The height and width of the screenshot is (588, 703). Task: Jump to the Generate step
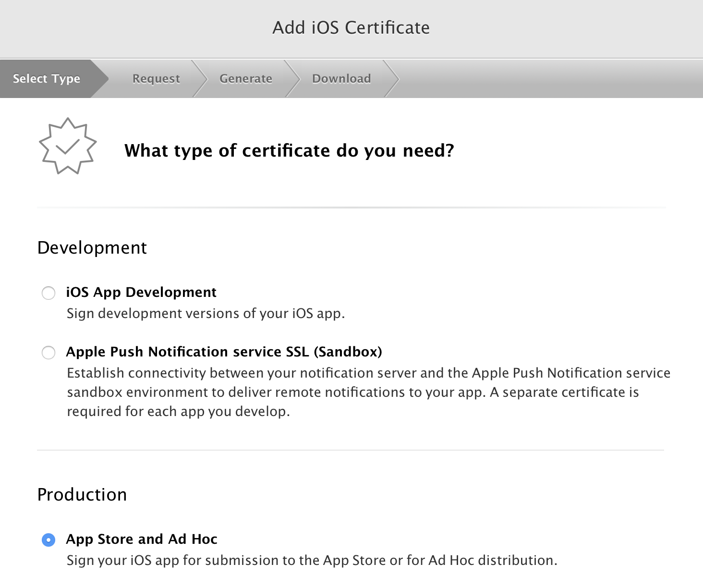(246, 79)
